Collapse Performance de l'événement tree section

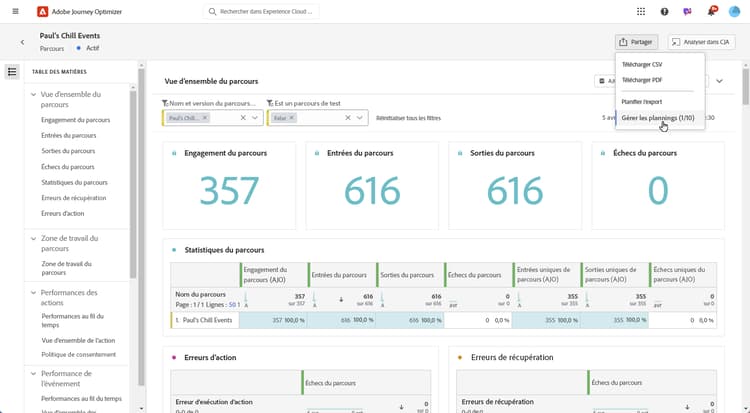pyautogui.click(x=33, y=373)
